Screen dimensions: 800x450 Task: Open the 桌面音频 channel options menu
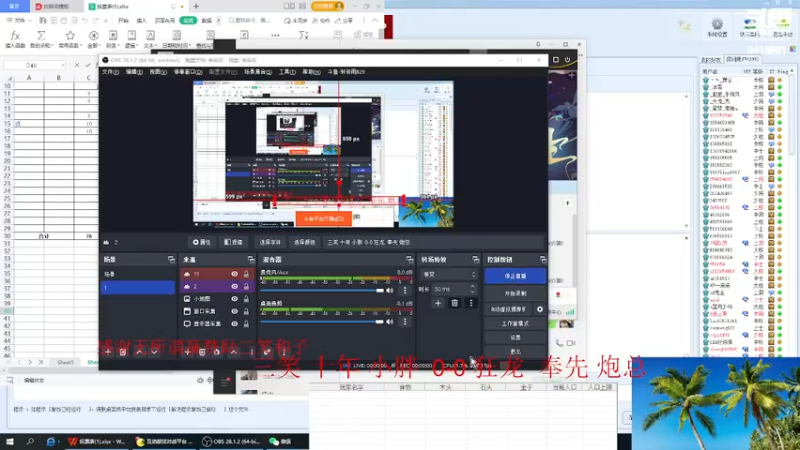point(405,321)
